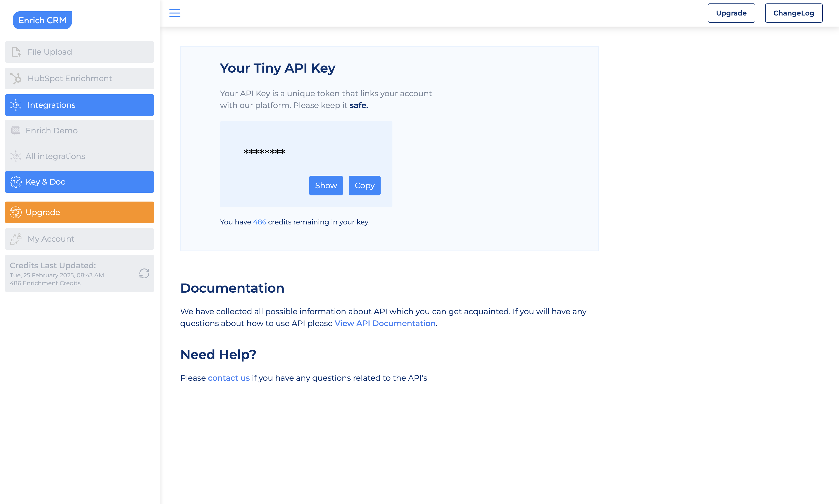Screen dimensions: 839x504
Task: Copy the API key to clipboard
Action: tap(364, 185)
